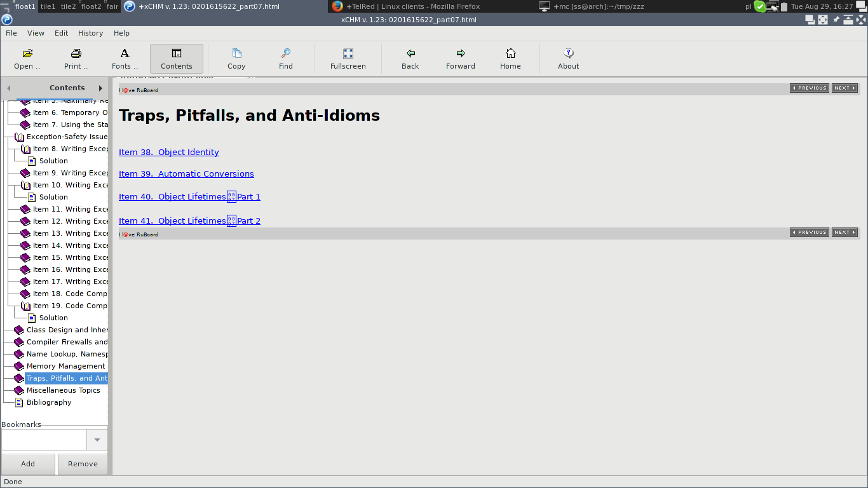Screen dimensions: 868x488
Task: Collapse the Item 10. Writing Exception tree node
Action: pyautogui.click(x=25, y=185)
